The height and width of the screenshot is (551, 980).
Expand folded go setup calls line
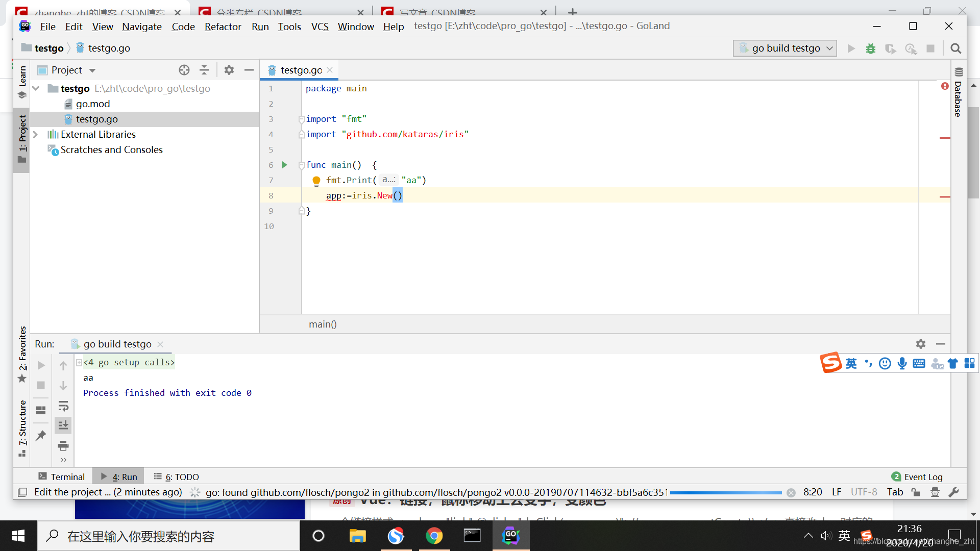coord(79,362)
